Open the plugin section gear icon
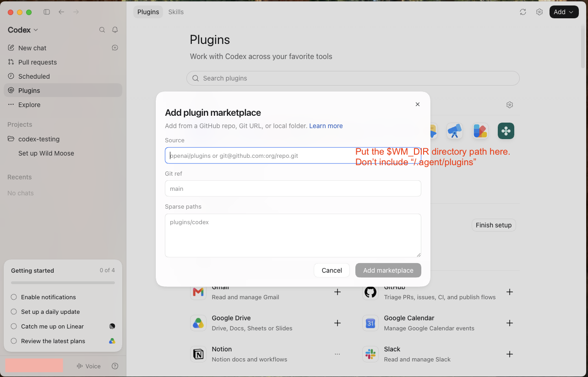 (510, 105)
